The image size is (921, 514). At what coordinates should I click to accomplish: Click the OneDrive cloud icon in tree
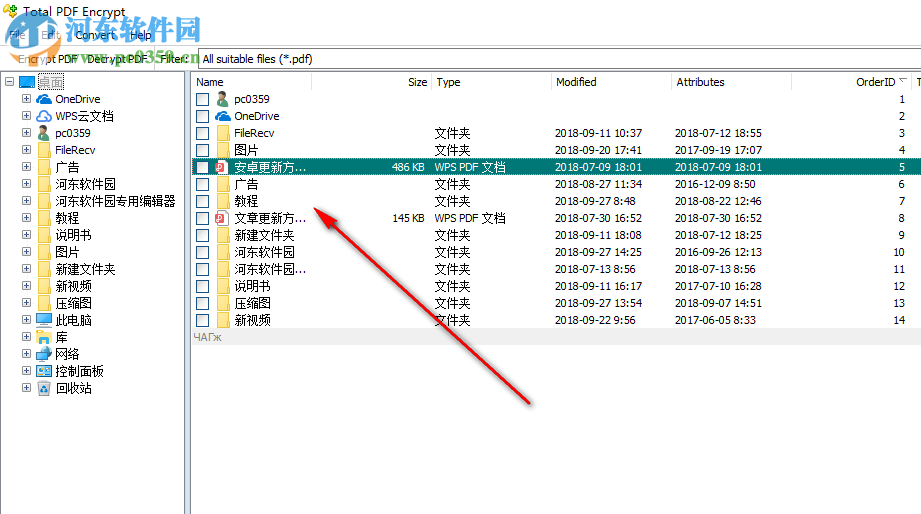[44, 99]
